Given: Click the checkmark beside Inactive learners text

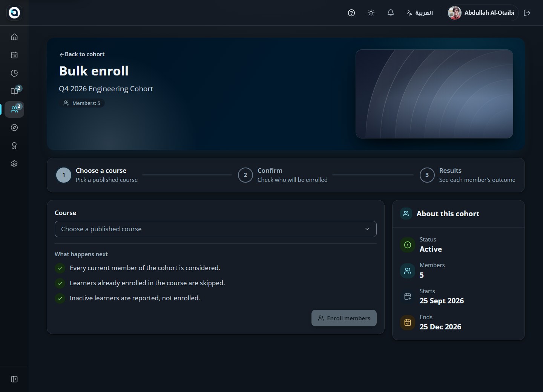Looking at the screenshot, I should click(x=60, y=298).
